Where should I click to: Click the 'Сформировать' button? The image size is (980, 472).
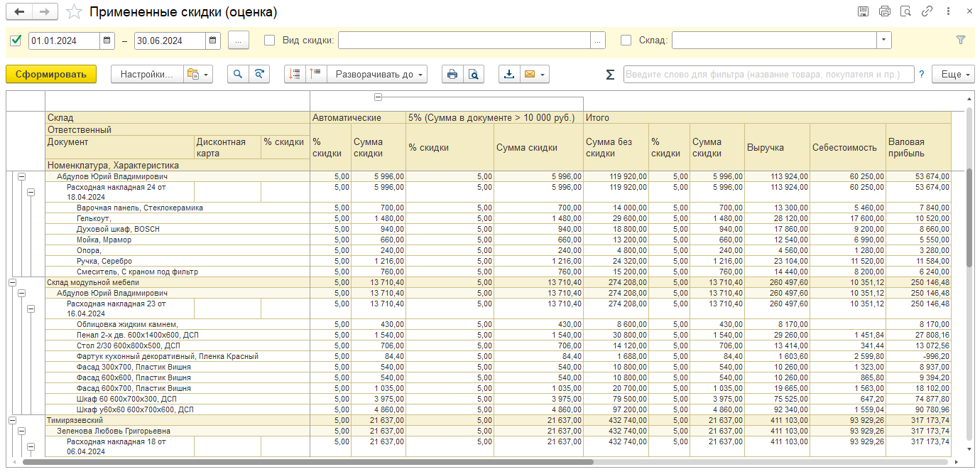tap(51, 74)
